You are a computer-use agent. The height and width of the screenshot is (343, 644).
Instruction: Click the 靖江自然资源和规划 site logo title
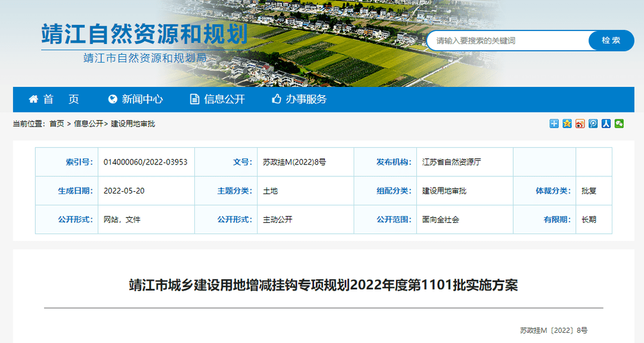(x=144, y=35)
